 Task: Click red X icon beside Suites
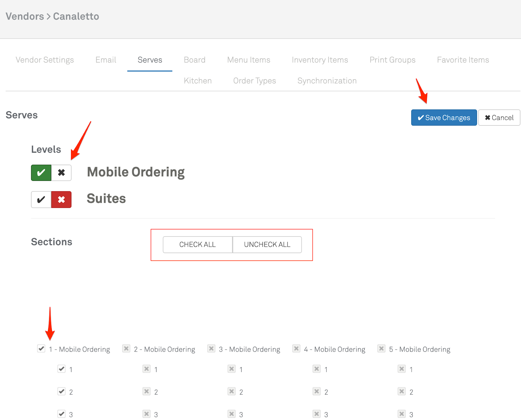61,199
